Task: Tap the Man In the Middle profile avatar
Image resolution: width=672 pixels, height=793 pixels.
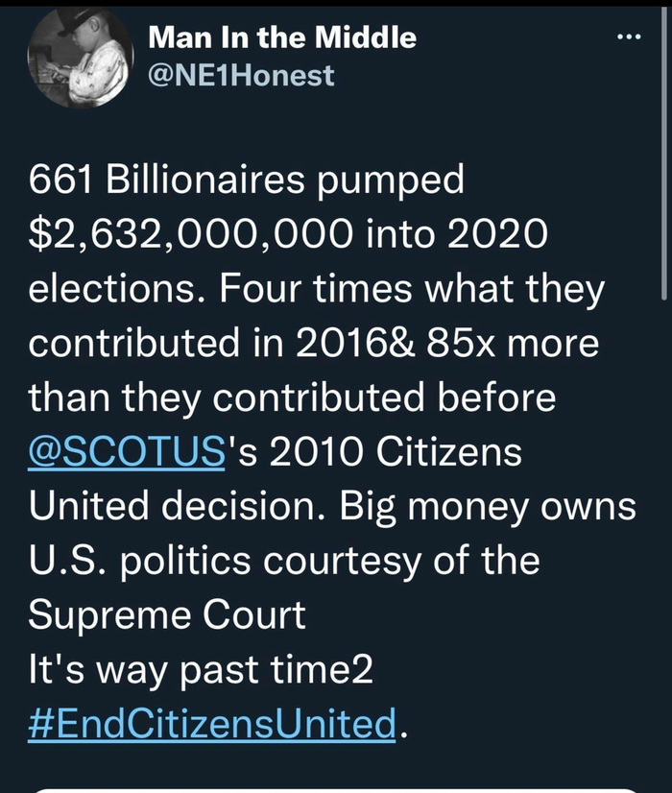Action: click(x=80, y=60)
